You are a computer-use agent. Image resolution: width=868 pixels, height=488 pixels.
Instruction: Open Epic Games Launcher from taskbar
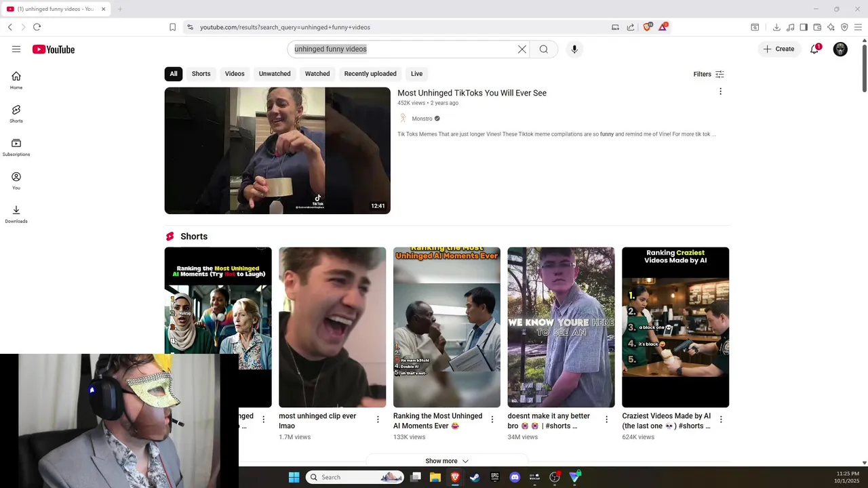point(495,477)
